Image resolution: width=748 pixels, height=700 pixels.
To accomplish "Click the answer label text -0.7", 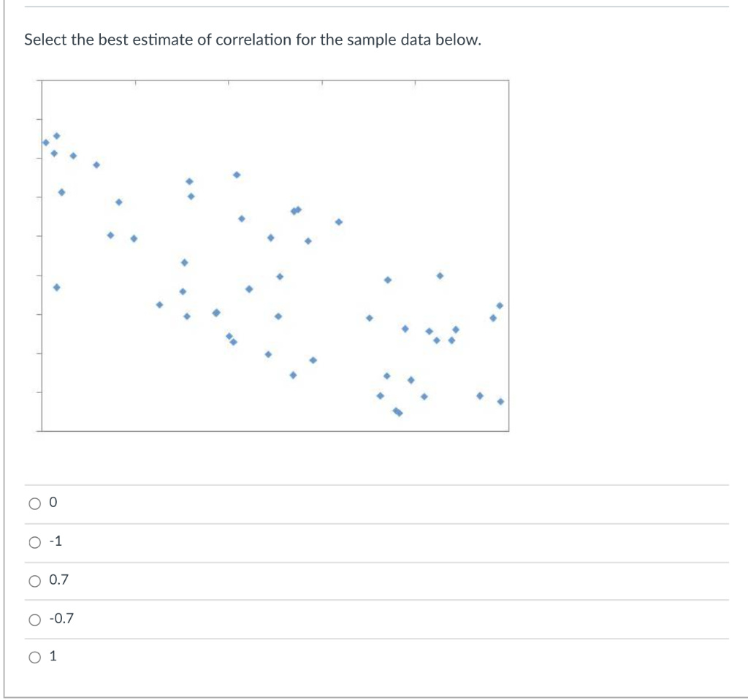I will [x=61, y=618].
